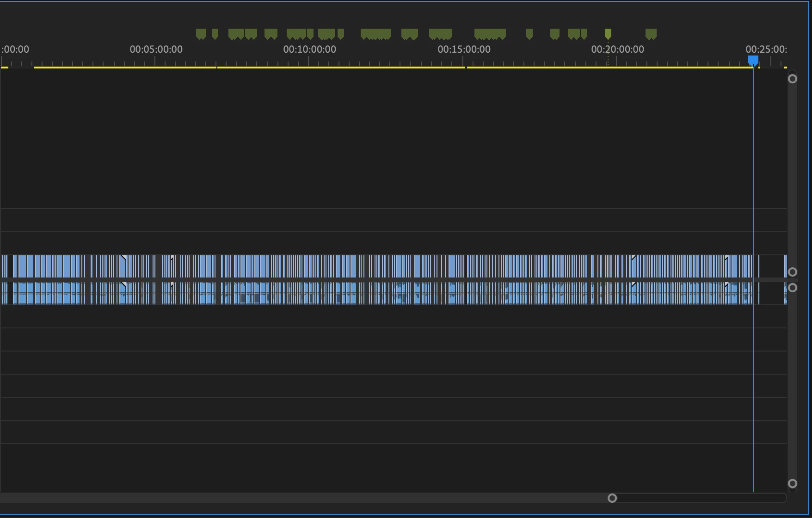Image resolution: width=812 pixels, height=518 pixels.
Task: Click the 00:05:00:00 time ruler label
Action: click(x=156, y=49)
